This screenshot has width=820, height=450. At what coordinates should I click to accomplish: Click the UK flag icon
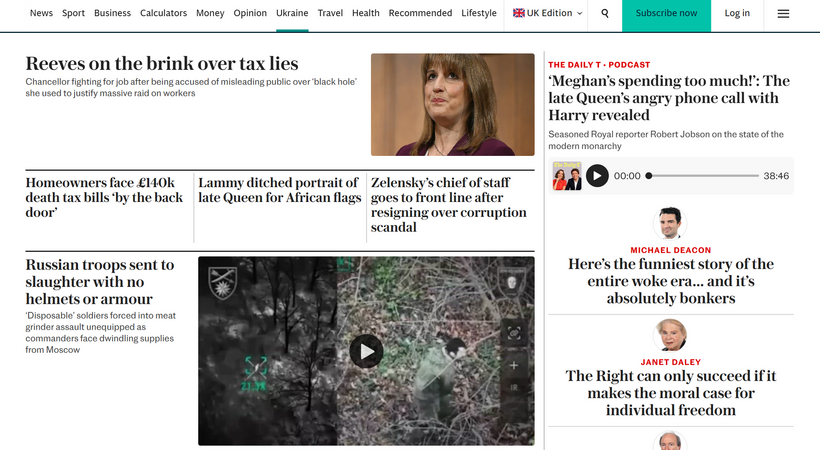[x=518, y=13]
